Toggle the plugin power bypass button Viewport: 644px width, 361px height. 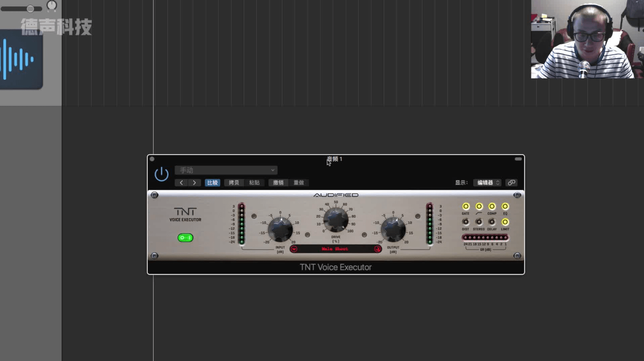[161, 174]
